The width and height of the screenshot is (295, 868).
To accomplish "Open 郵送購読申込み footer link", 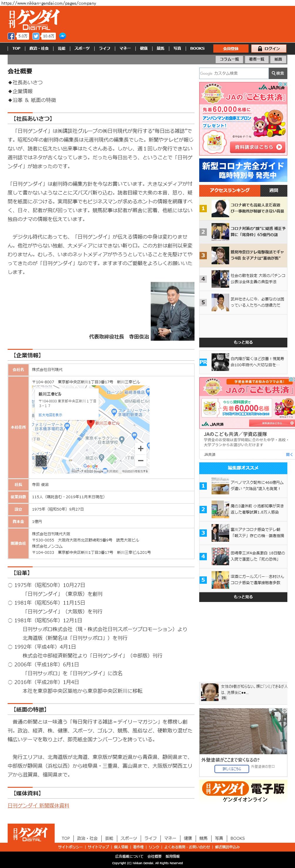I will (x=227, y=847).
